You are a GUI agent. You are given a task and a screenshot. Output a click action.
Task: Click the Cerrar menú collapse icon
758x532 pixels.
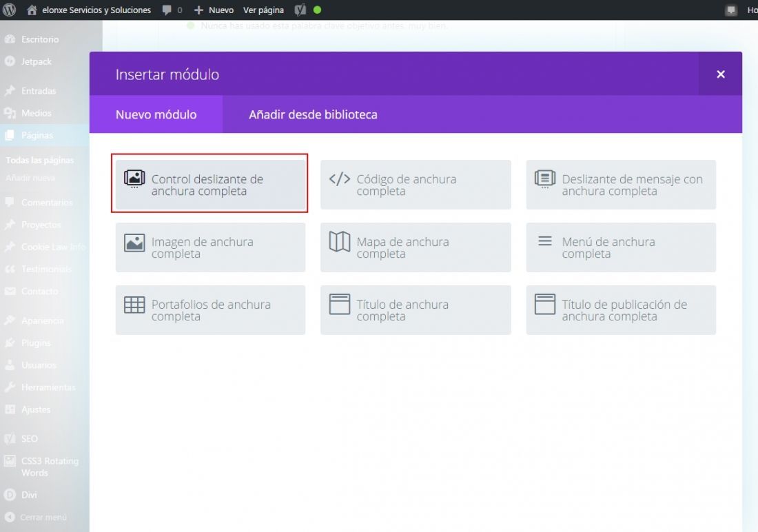coord(10,517)
